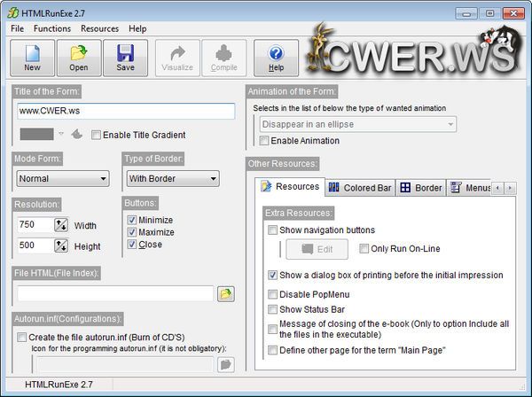Click the autorun icon path field
Image resolution: width=532 pixels, height=397 pixels.
pyautogui.click(x=125, y=364)
